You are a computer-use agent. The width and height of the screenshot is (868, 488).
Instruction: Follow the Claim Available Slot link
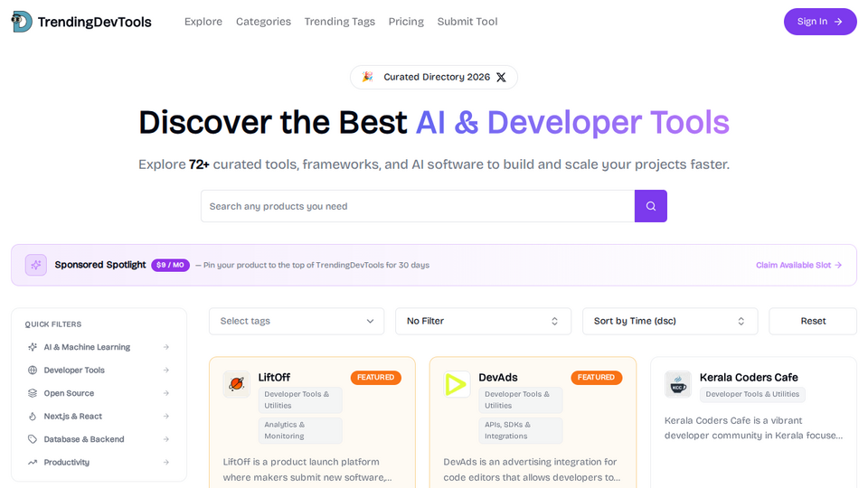pos(798,265)
